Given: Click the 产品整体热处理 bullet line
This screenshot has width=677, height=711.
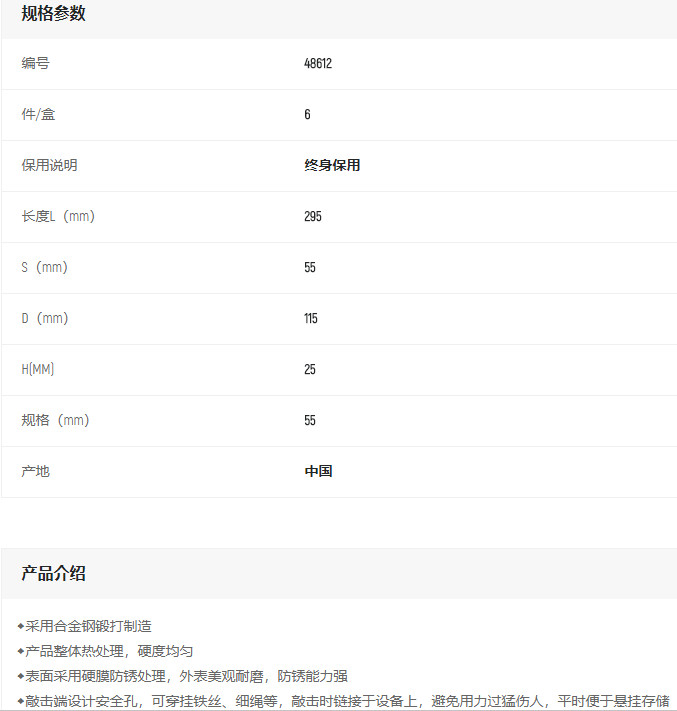Looking at the screenshot, I should point(108,651).
